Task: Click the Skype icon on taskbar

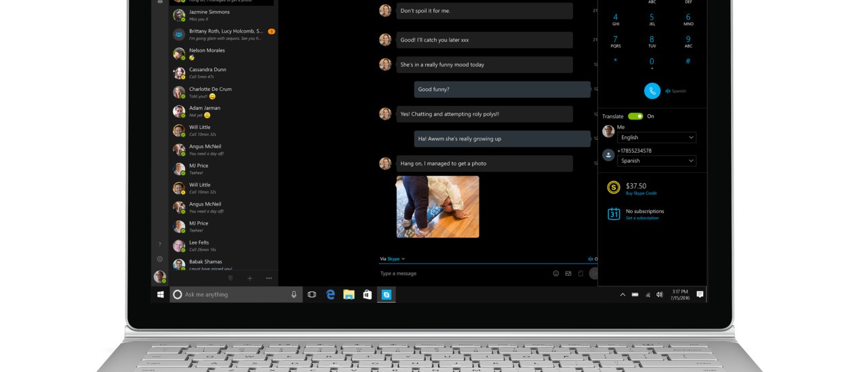Action: click(x=387, y=295)
